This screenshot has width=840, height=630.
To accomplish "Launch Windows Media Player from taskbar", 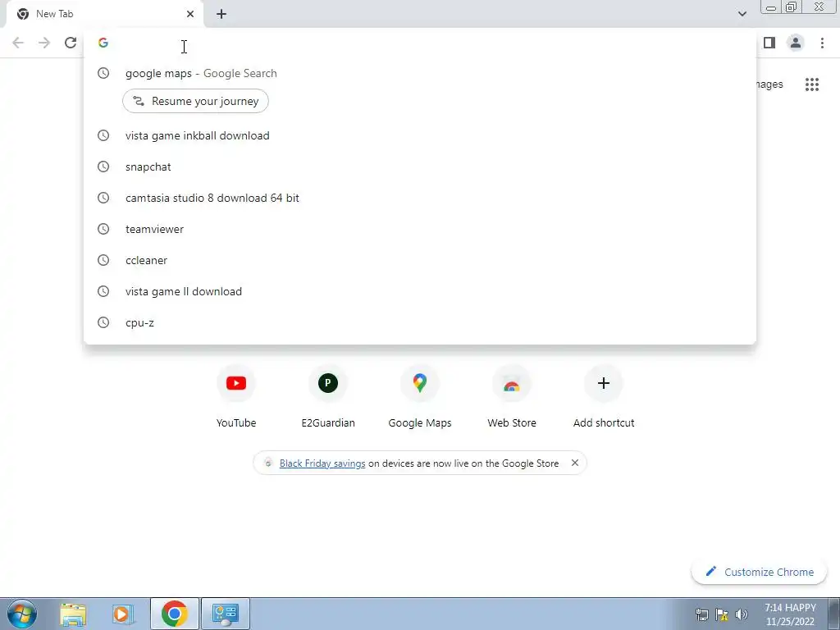I will click(x=123, y=614).
